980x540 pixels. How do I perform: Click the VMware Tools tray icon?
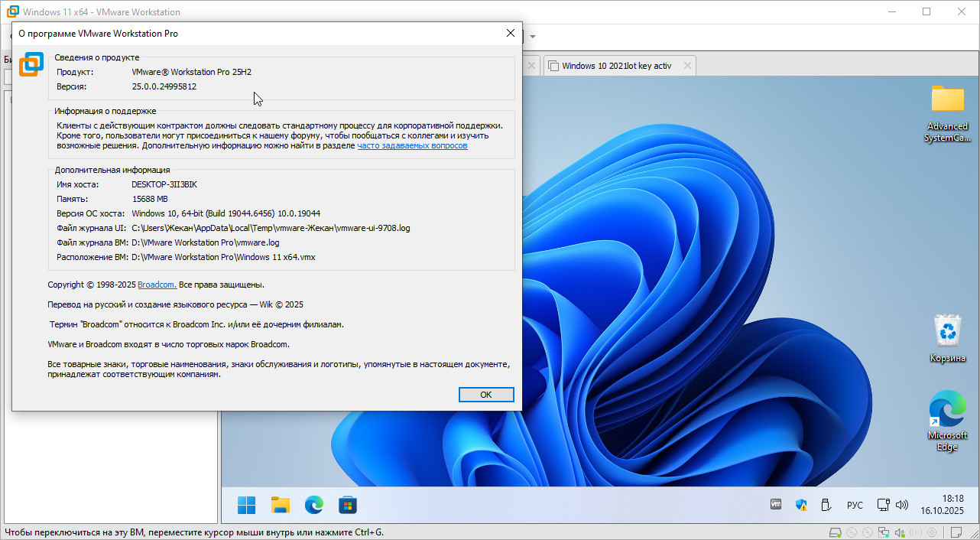(x=775, y=505)
